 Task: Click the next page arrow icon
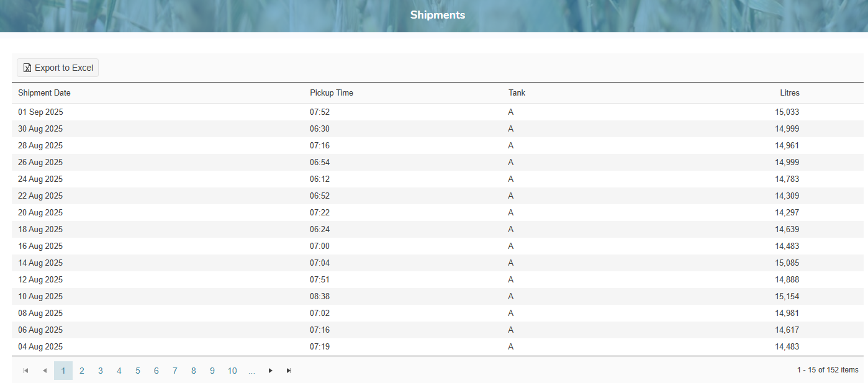click(x=270, y=371)
